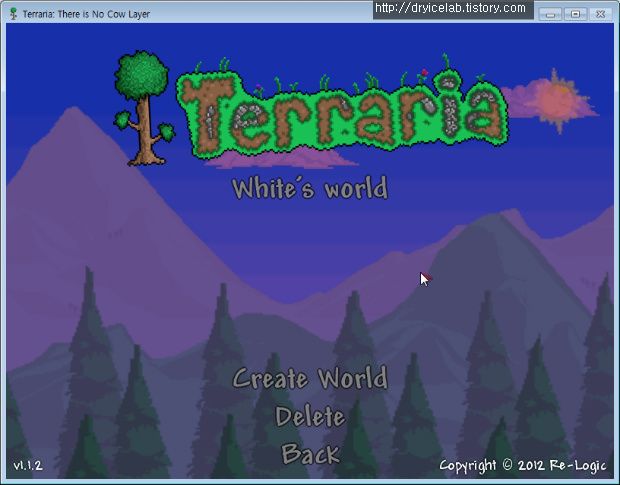
Task: Click the v1.1.2 version text
Action: click(x=28, y=465)
